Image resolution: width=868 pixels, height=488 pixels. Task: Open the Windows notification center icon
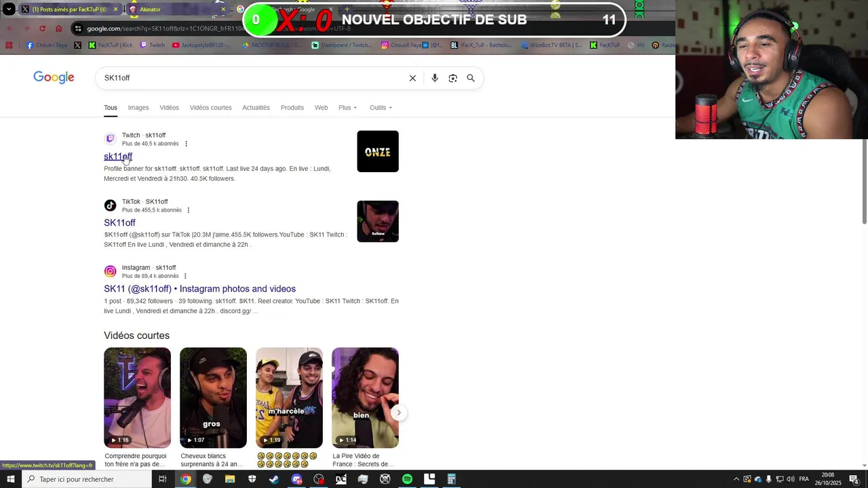854,479
